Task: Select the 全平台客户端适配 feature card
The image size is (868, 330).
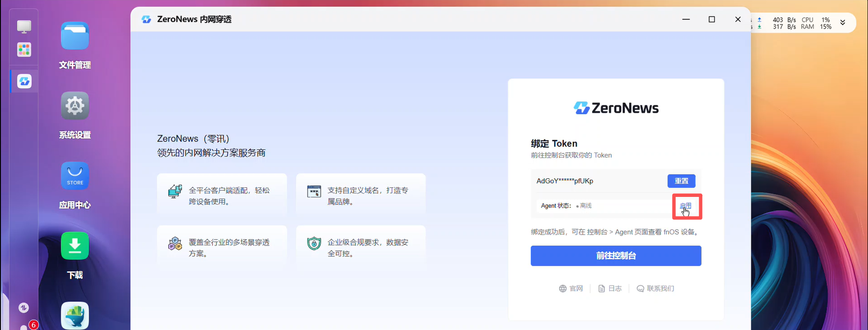Action: coord(222,196)
